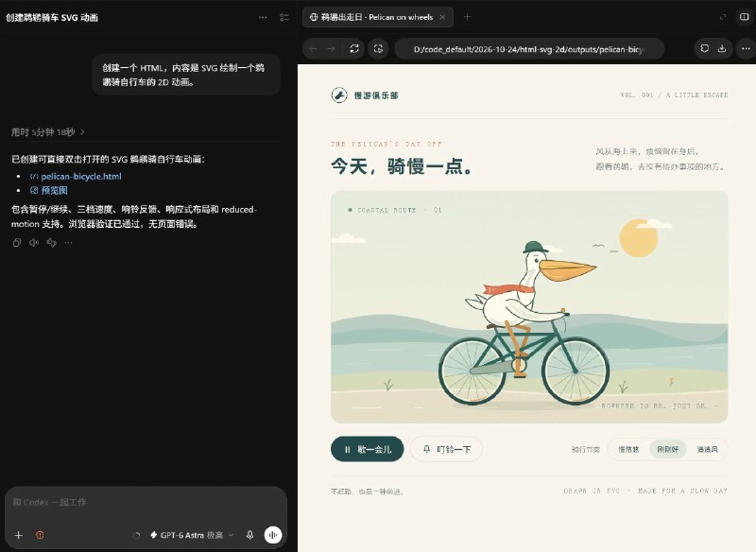756x552 pixels.
Task: Click the sun in the illustration
Action: (x=639, y=237)
